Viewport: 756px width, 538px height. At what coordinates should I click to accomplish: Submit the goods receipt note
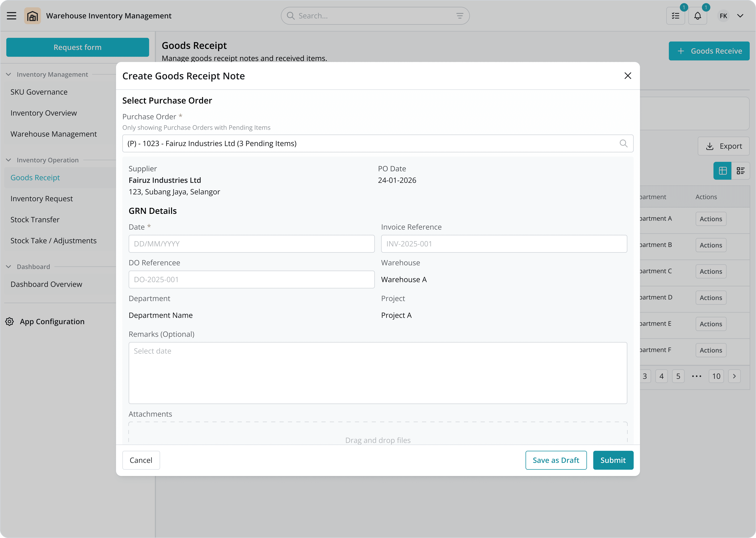coord(613,460)
